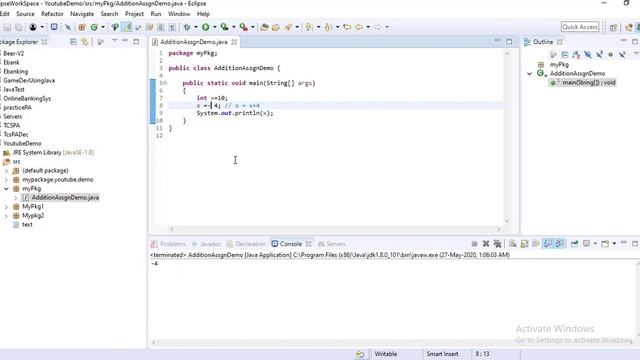
Task: Select the YoutubeDemo project
Action: [x=22, y=143]
